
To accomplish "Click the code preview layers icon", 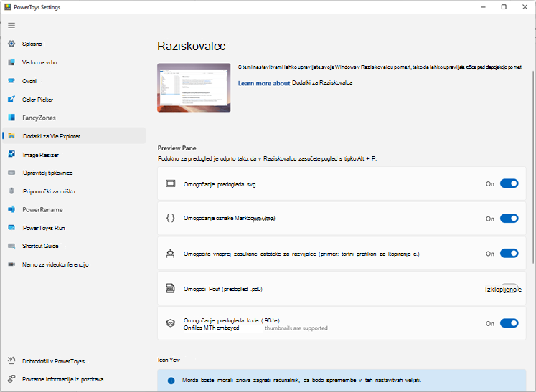I will [x=170, y=323].
